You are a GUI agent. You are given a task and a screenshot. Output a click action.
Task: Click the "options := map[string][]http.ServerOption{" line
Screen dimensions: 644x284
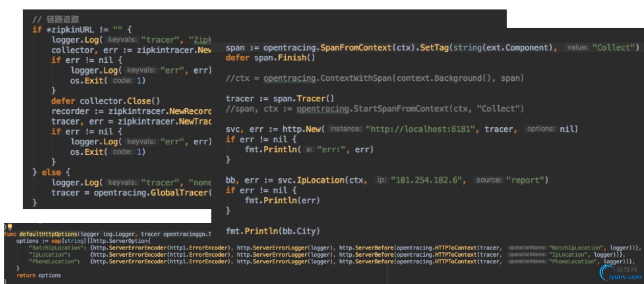click(83, 241)
